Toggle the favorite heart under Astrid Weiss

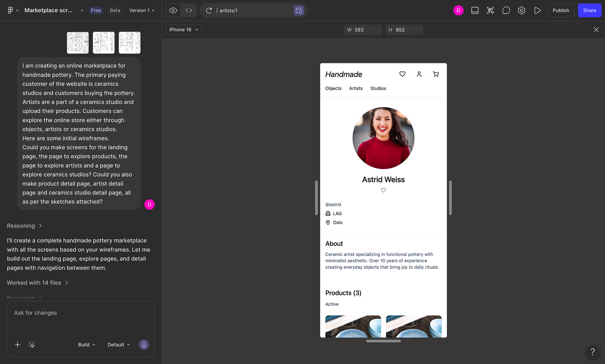pos(384,190)
